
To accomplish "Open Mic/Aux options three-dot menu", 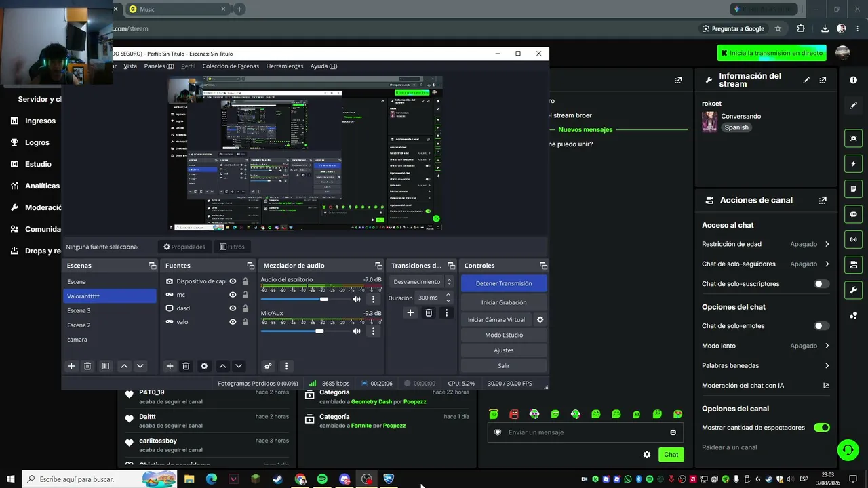I will tap(373, 331).
